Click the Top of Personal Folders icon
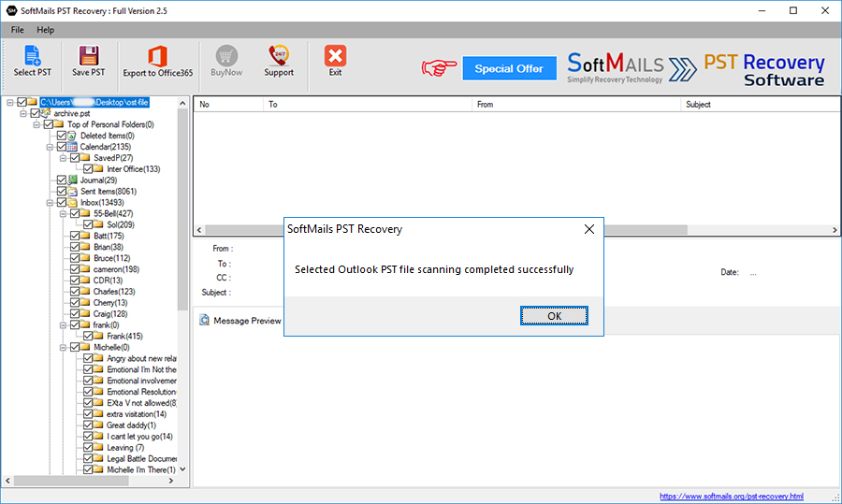Viewport: 842px width, 504px height. [59, 124]
